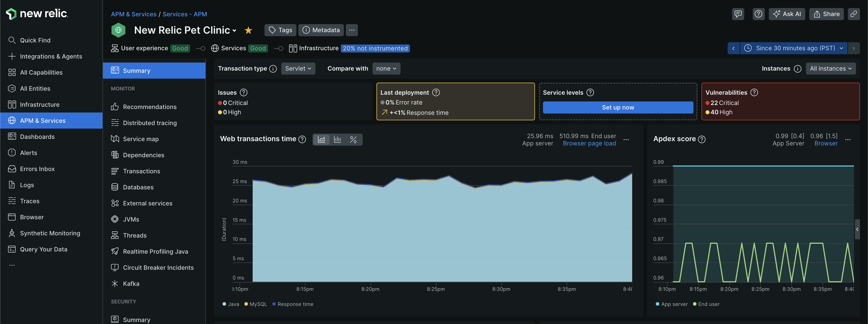Open the Tags button
868x324 pixels.
pos(280,30)
